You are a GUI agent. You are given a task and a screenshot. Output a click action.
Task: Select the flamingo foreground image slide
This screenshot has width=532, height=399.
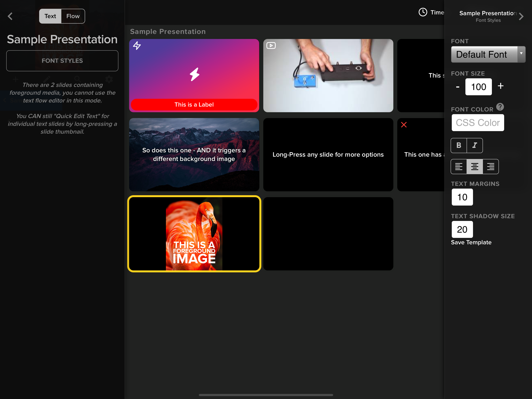(194, 234)
